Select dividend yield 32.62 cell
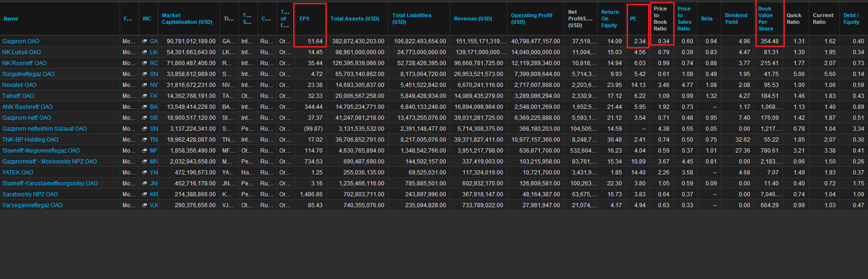Screen dimensions: 868x279 [x=743, y=140]
